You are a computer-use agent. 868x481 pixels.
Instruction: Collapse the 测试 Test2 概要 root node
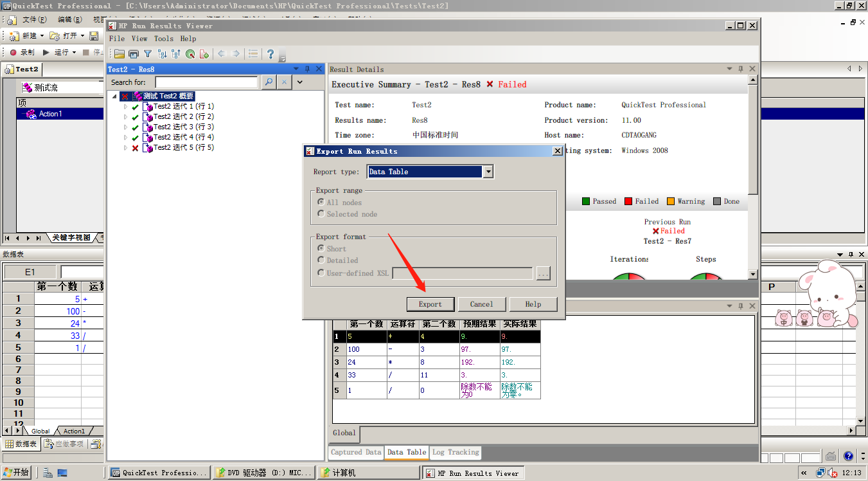click(x=115, y=96)
